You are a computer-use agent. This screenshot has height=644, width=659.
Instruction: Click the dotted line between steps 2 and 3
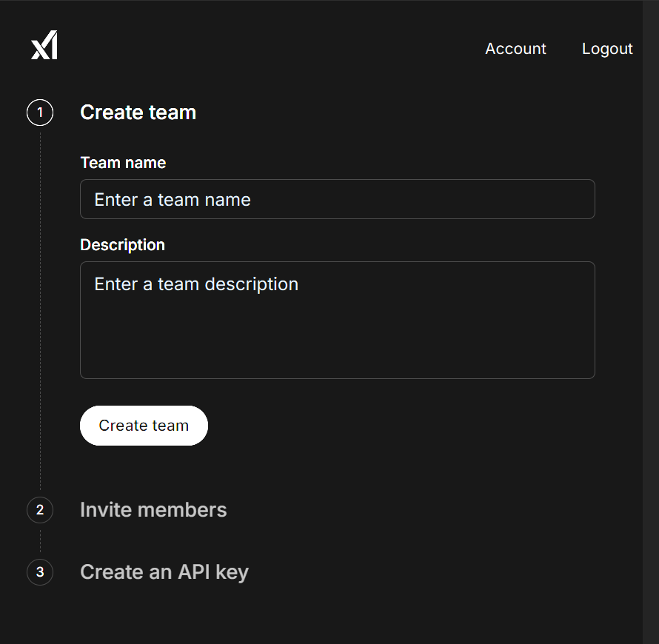click(40, 541)
